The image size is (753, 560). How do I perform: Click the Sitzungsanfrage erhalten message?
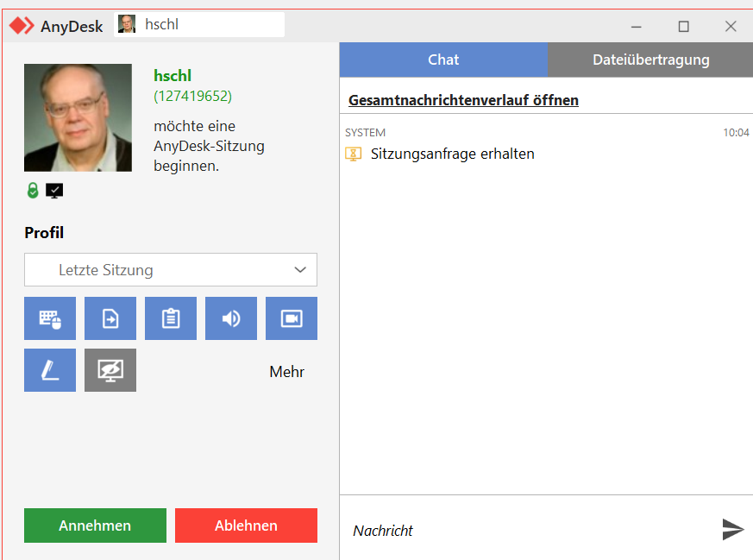tap(452, 154)
